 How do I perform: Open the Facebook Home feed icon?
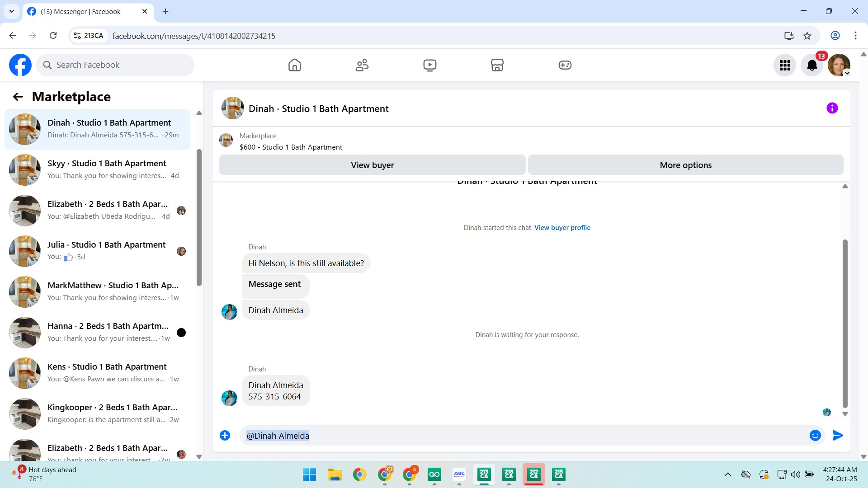click(x=295, y=65)
